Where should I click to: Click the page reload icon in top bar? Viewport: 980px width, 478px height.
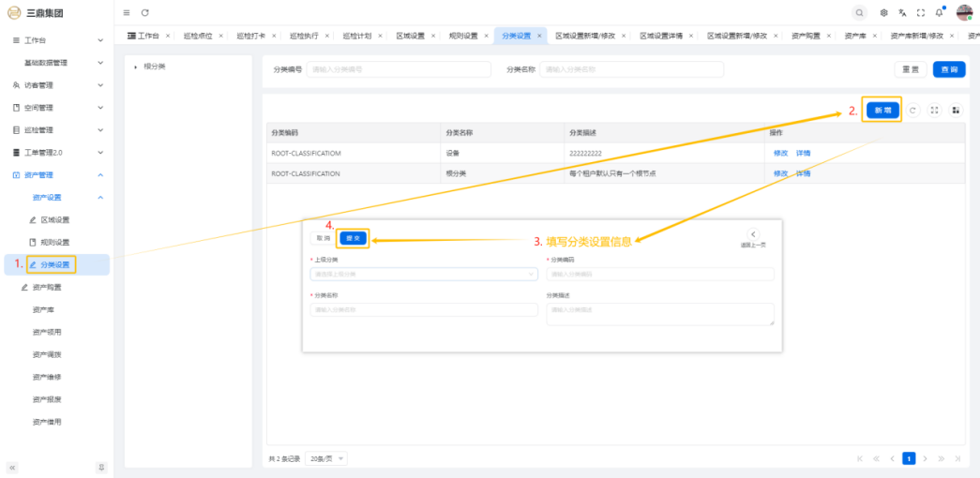coord(144,12)
